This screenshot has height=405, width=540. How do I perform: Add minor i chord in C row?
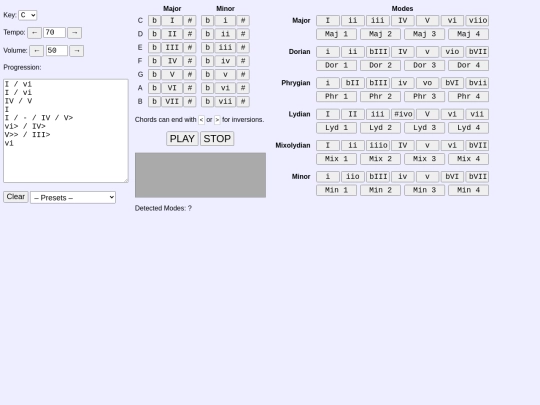225,21
